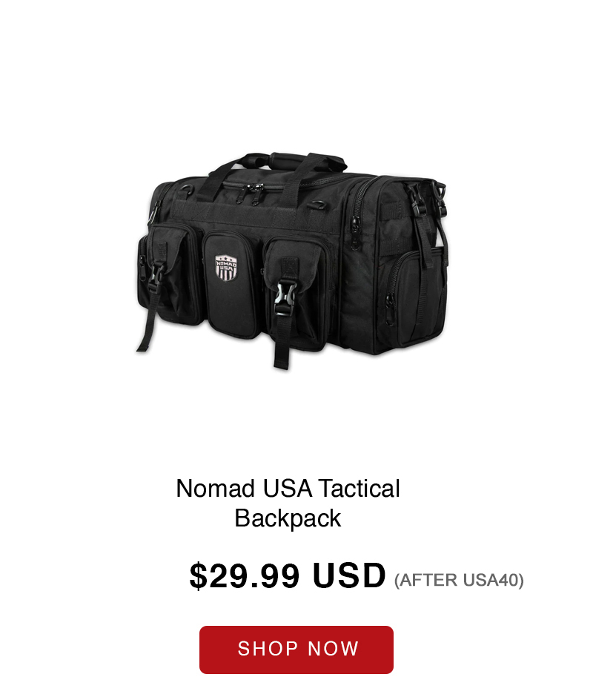The width and height of the screenshot is (593, 700).
Task: Click the black duffel bag product image
Action: pos(292,261)
